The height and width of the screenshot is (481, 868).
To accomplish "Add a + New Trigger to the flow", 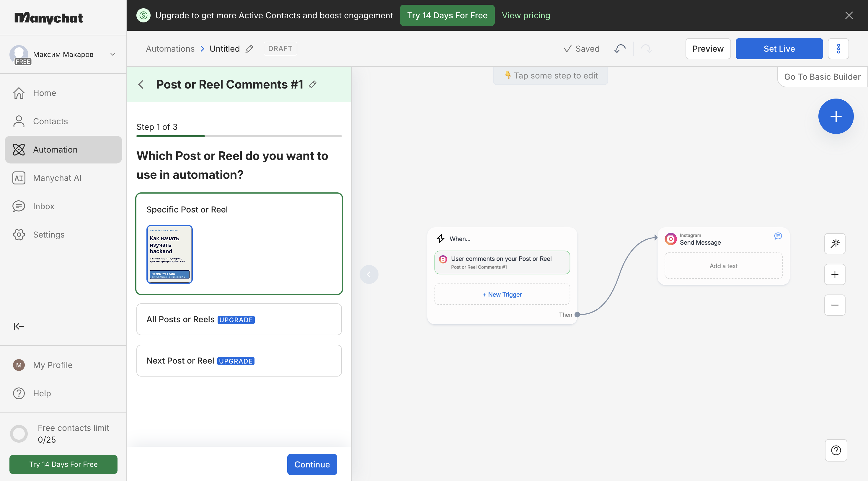I will pyautogui.click(x=502, y=295).
